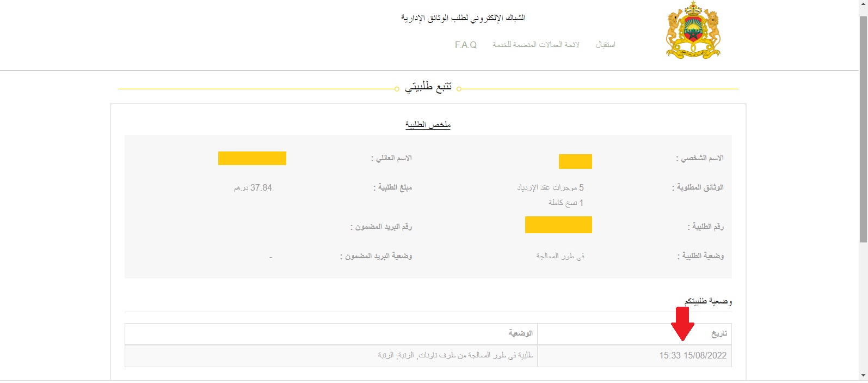
Task: Select the status row طلبية في طور المعالجة
Action: coord(428,356)
